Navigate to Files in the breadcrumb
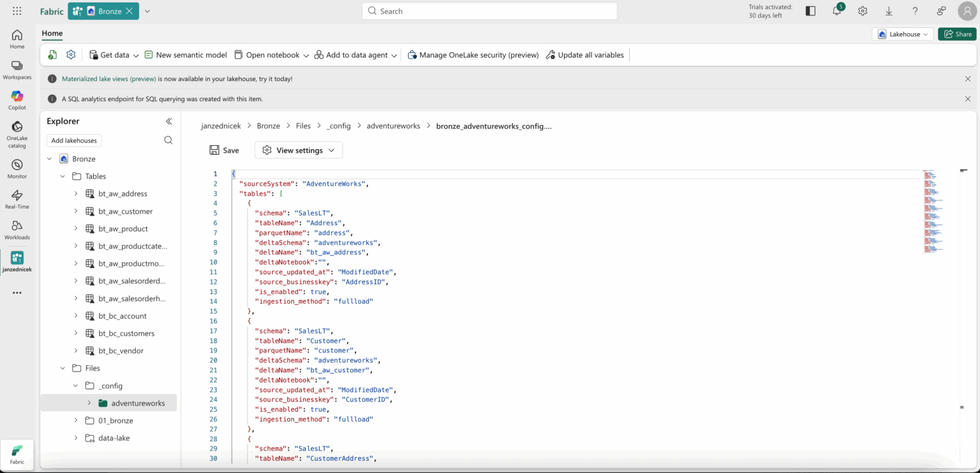Viewport: 980px width, 473px height. pyautogui.click(x=303, y=126)
